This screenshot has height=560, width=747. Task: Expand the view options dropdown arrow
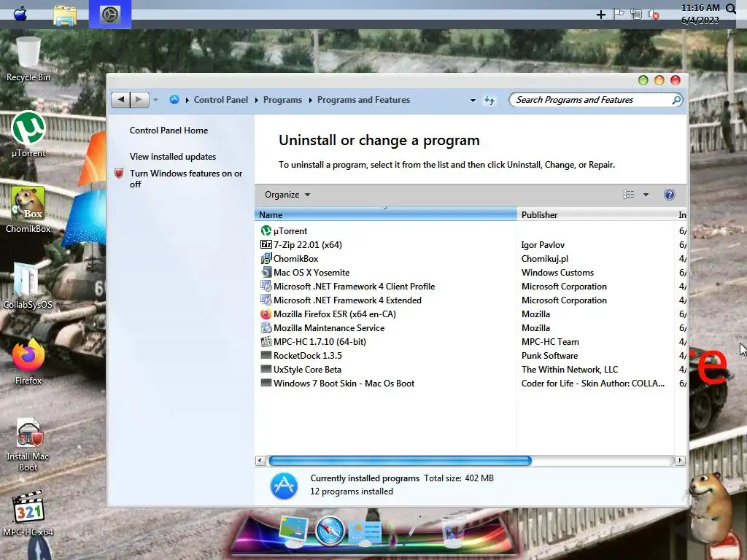coord(646,194)
